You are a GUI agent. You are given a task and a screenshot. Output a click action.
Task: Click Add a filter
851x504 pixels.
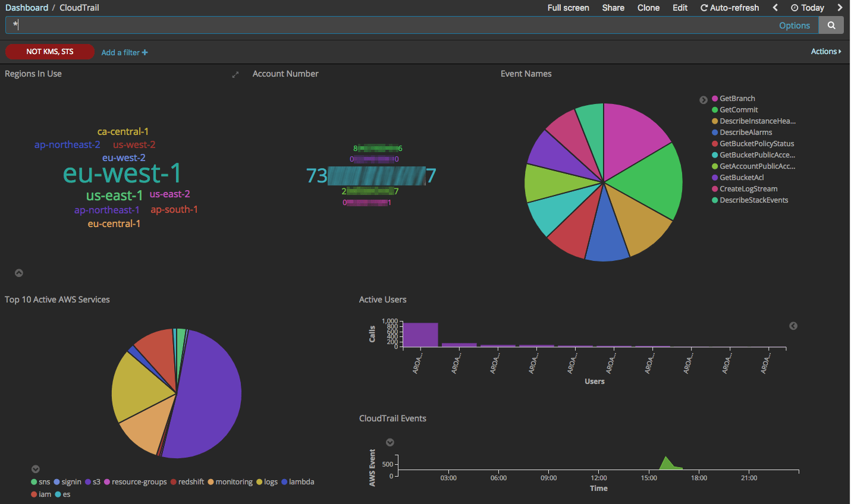tap(121, 52)
